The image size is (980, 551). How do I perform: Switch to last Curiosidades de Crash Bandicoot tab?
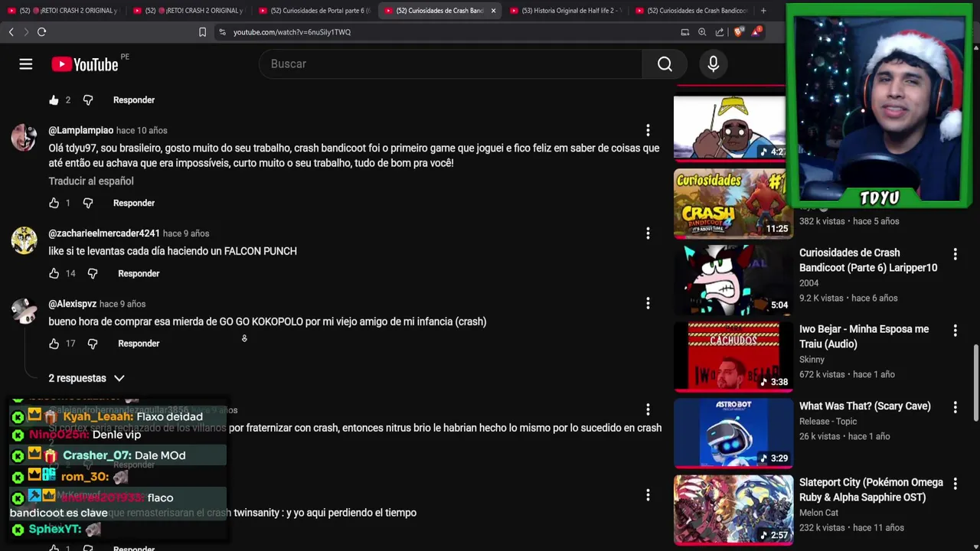691,11
